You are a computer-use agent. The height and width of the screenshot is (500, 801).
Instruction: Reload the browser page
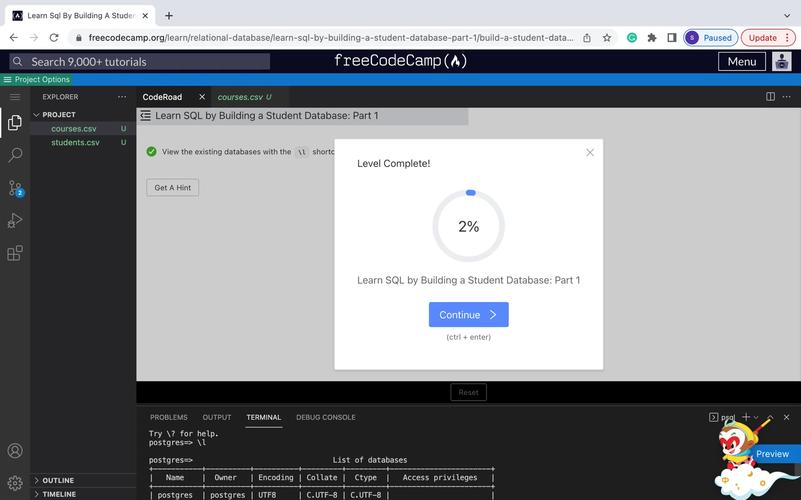click(x=54, y=38)
